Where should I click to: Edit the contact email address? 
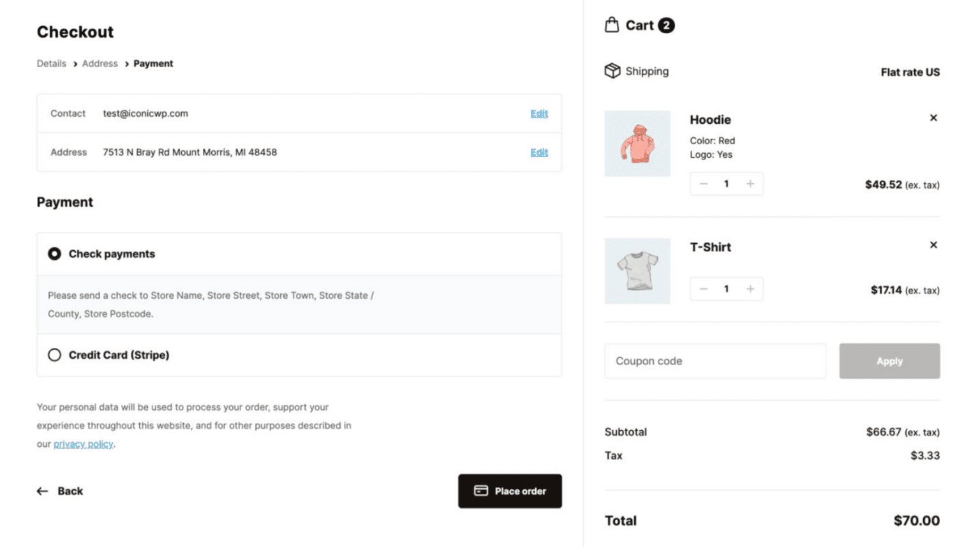[539, 113]
